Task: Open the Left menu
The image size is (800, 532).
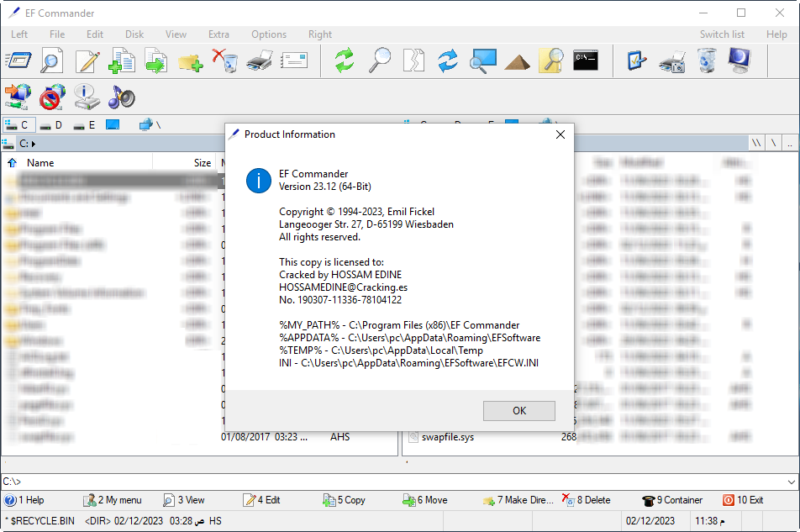Action: (19, 34)
